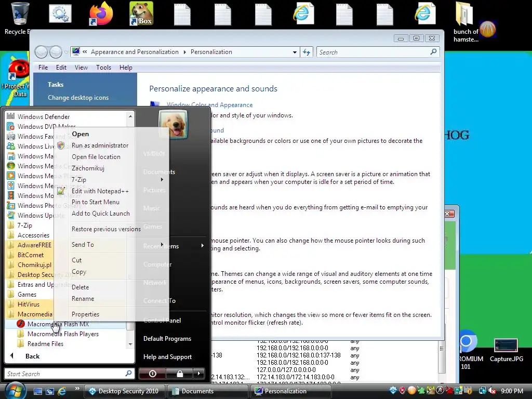The height and width of the screenshot is (399, 532).
Task: Select Add to Quick Launch
Action: click(101, 214)
